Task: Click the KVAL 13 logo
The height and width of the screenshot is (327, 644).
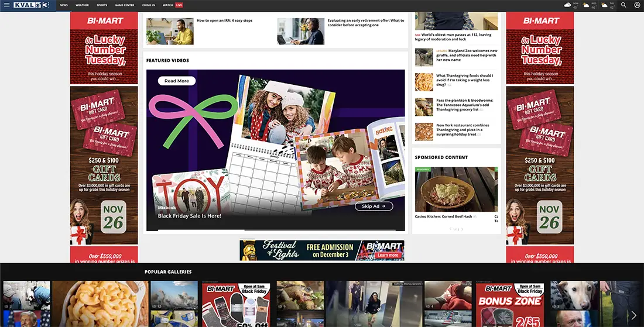Action: (31, 5)
